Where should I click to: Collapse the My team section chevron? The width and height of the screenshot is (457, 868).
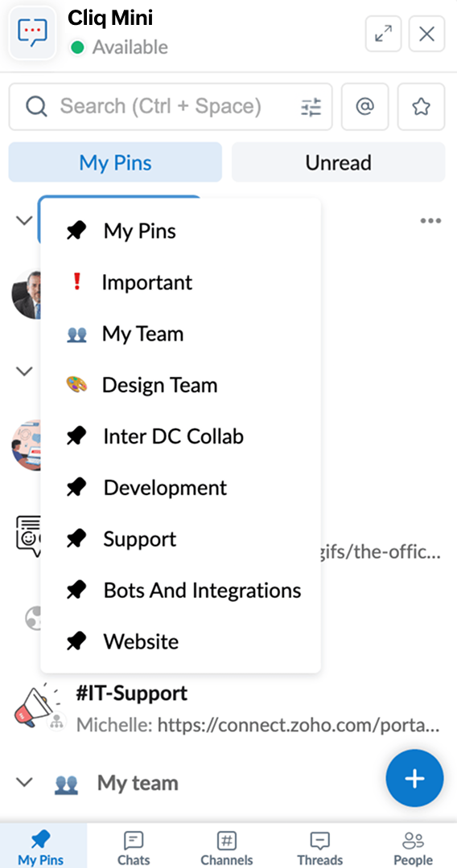pos(24,783)
